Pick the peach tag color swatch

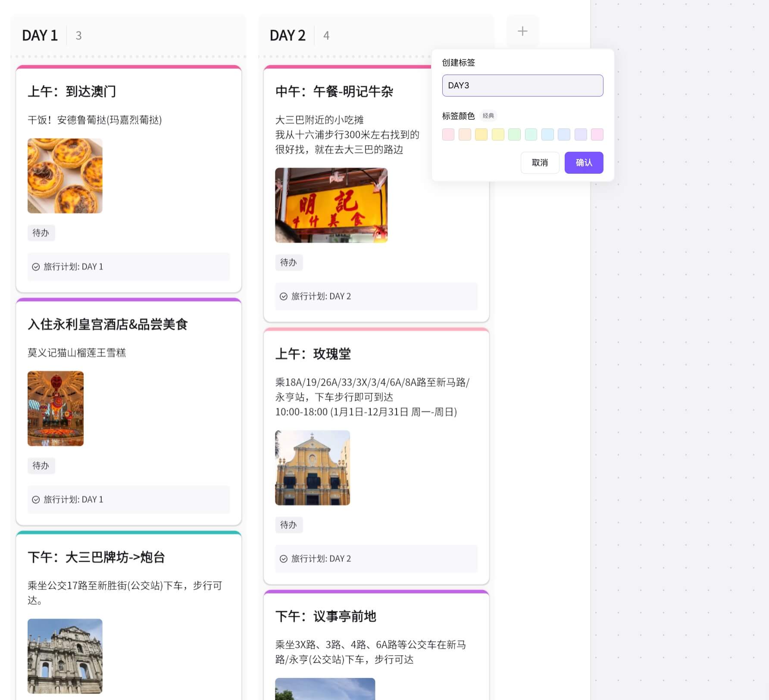pos(465,134)
